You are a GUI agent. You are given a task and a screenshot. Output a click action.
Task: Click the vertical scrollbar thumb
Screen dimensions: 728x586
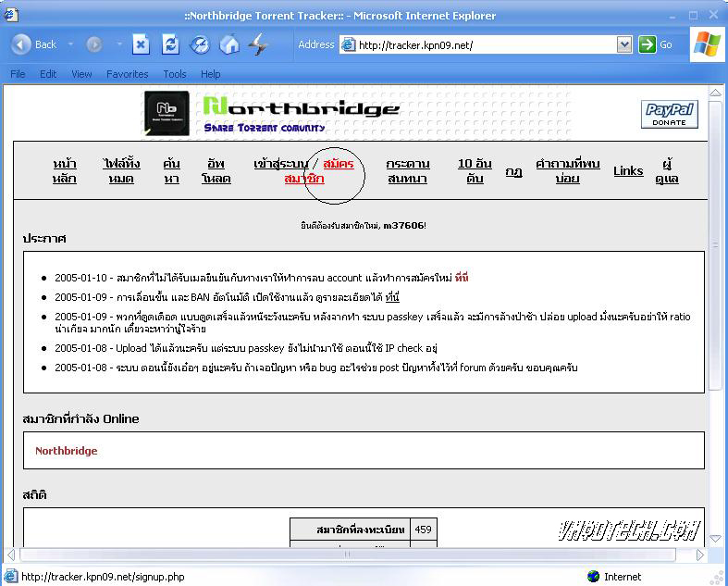tap(715, 245)
